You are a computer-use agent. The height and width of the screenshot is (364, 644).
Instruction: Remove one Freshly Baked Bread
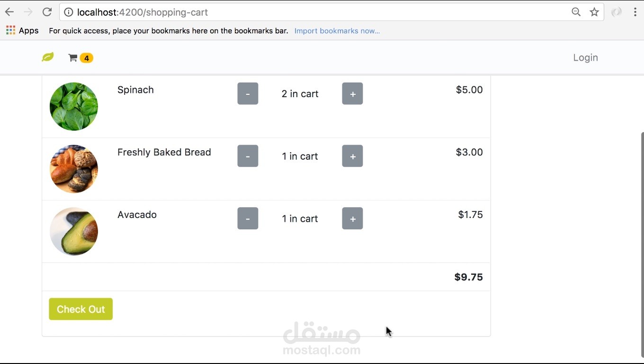click(x=248, y=156)
